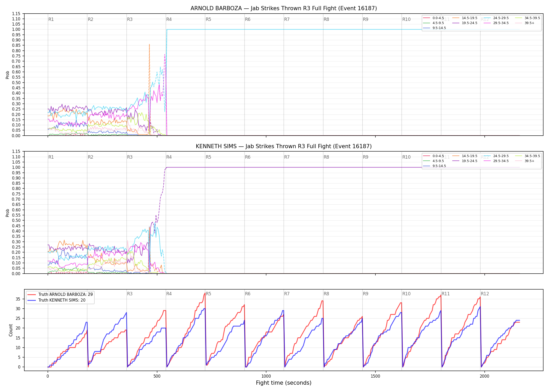Click the R8 round marker in Sims chart
549x392 pixels.
326,157
